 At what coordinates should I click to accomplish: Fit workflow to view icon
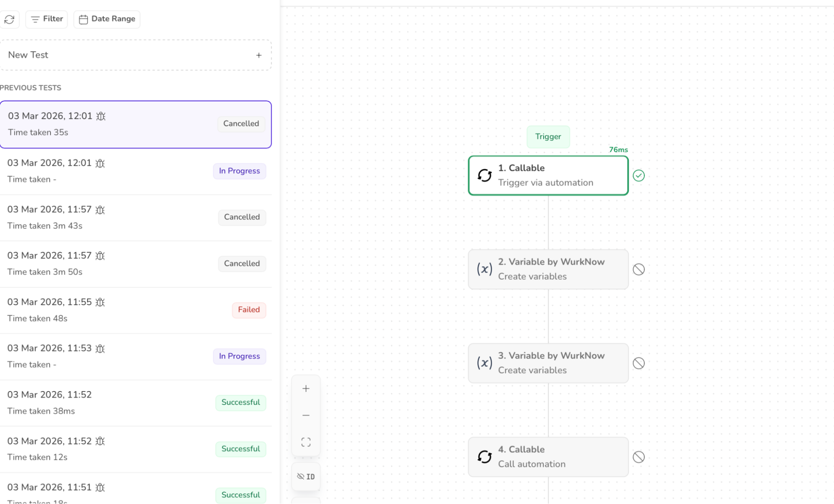tap(306, 442)
